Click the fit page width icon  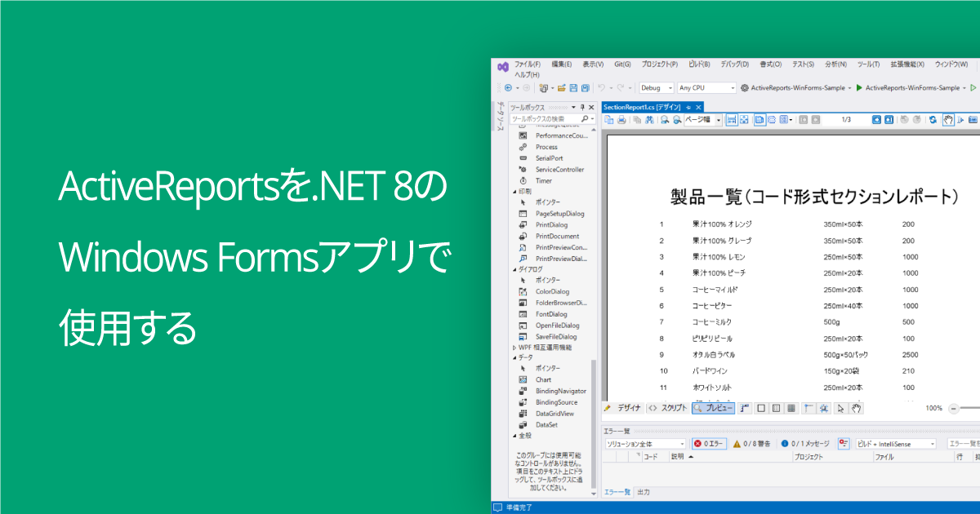(732, 120)
